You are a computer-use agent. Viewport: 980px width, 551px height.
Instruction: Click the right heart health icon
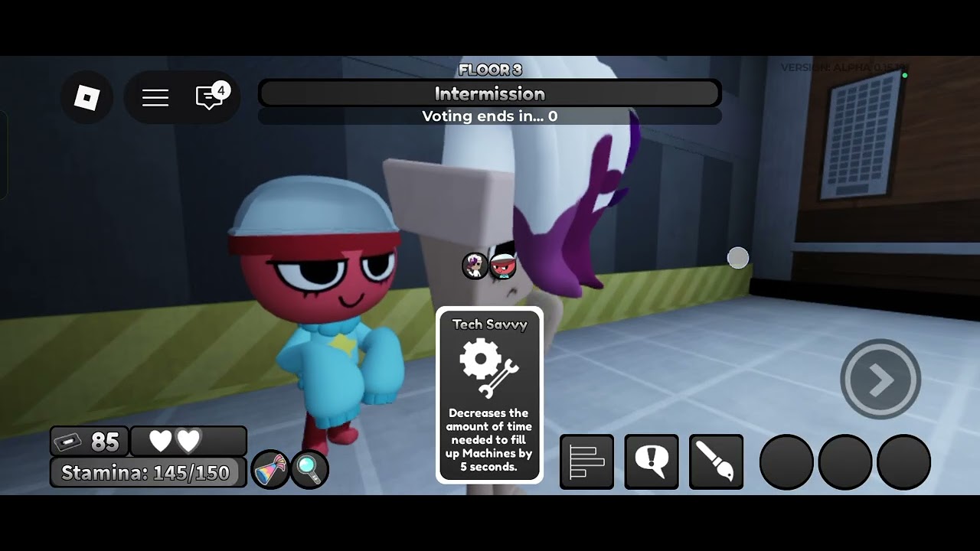pos(188,441)
